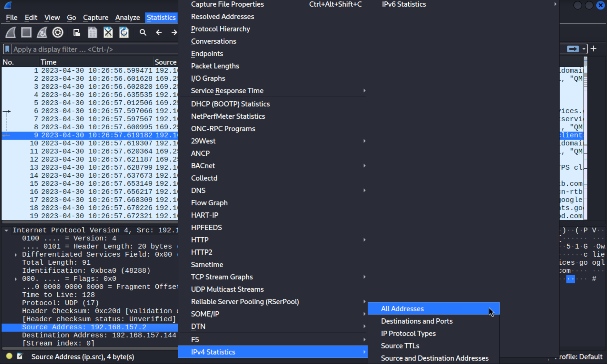Open the Capture menu
The height and width of the screenshot is (364, 607).
(96, 17)
